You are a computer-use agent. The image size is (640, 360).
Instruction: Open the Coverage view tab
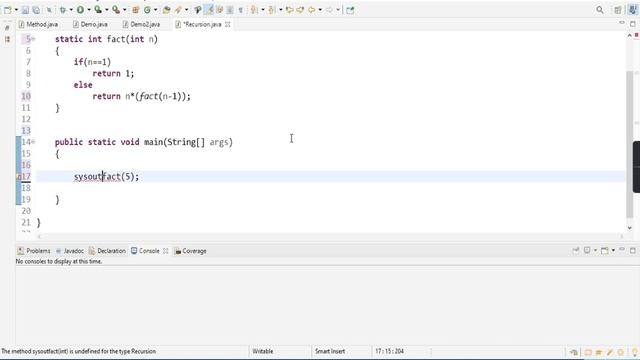(191, 251)
